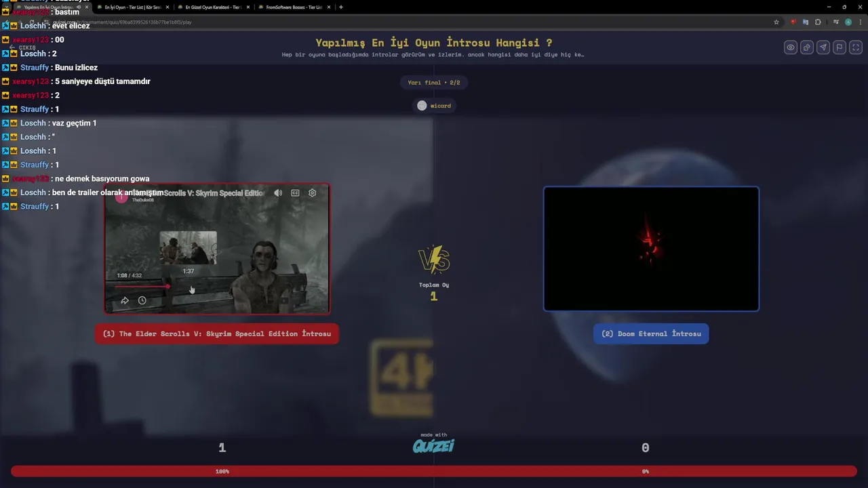Screen dimensions: 868x488
Task: Vote for the Doom Eternal İntrosu button
Action: click(651, 333)
